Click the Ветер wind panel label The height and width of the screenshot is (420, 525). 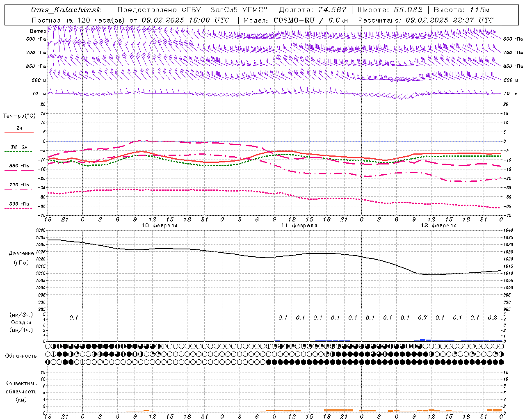point(38,31)
